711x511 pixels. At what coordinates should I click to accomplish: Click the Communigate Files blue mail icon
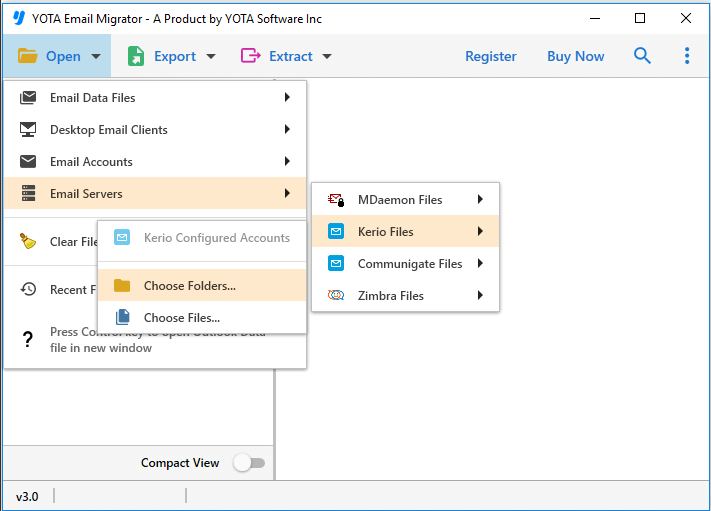[x=336, y=263]
